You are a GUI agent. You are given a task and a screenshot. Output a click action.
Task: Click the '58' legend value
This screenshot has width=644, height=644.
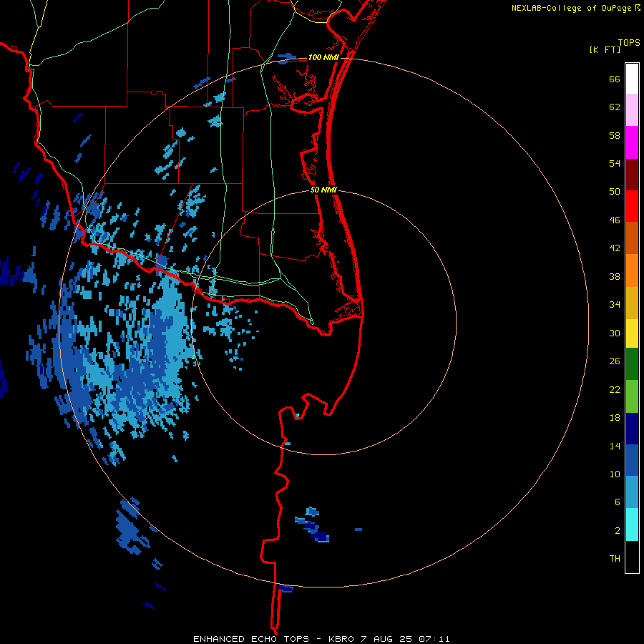click(615, 135)
